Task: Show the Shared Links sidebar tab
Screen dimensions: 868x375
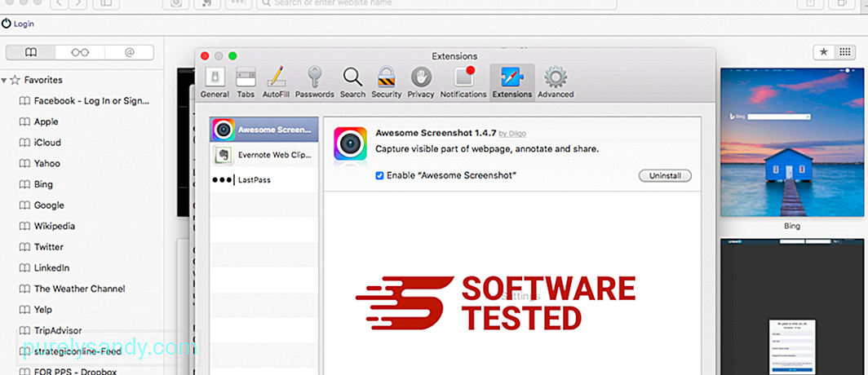Action: (x=129, y=52)
